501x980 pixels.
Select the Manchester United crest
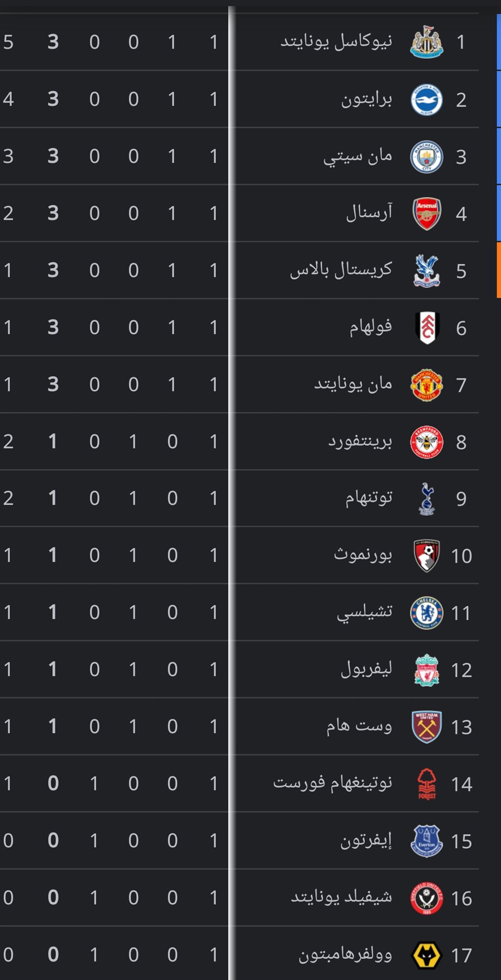426,385
